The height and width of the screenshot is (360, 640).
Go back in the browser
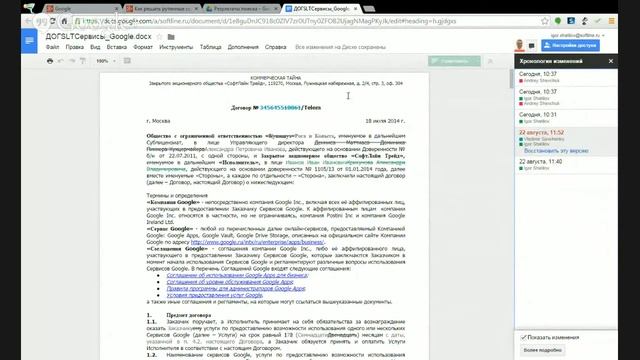click(28, 21)
